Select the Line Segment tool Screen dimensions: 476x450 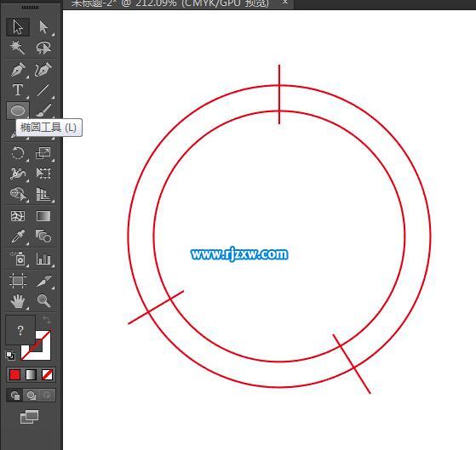click(43, 90)
